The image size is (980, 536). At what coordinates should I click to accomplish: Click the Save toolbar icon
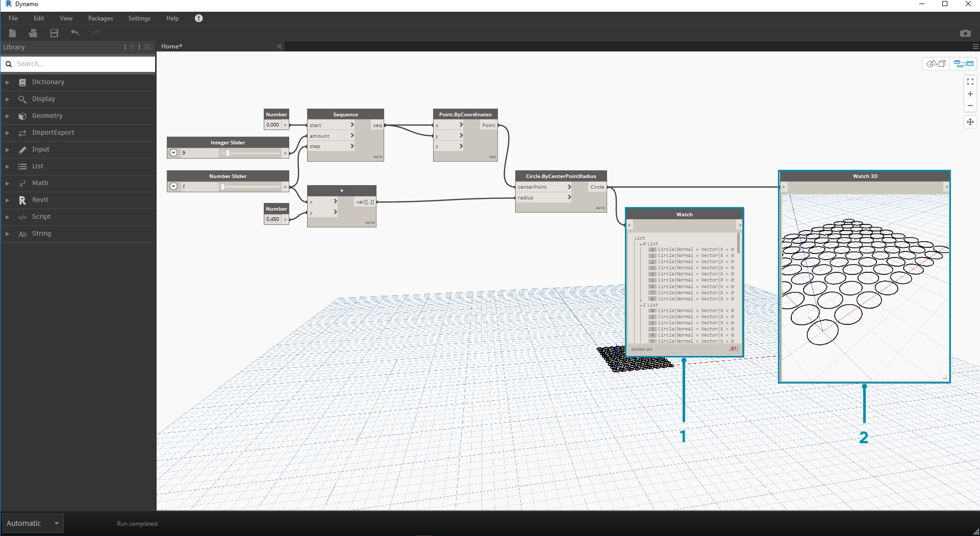coord(54,33)
